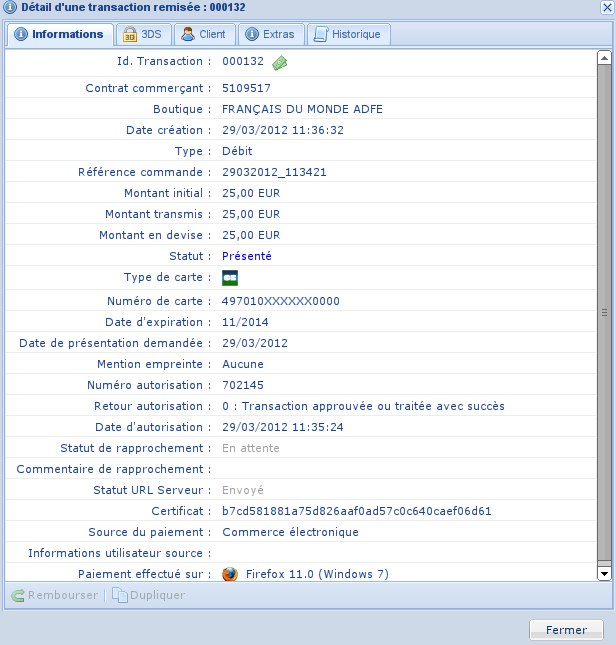Click the CB card type logo
This screenshot has height=645, width=616.
pos(230,277)
